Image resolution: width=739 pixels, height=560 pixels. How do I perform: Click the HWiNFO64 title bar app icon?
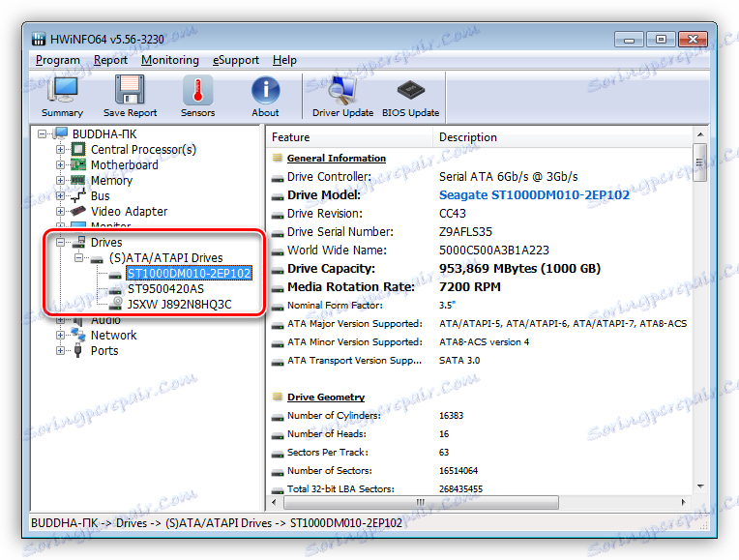(x=39, y=39)
